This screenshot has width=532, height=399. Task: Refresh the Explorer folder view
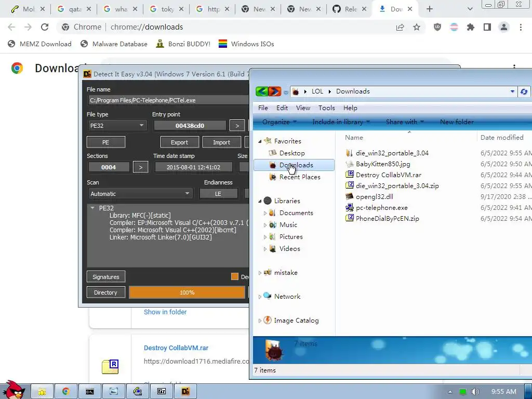pyautogui.click(x=524, y=91)
